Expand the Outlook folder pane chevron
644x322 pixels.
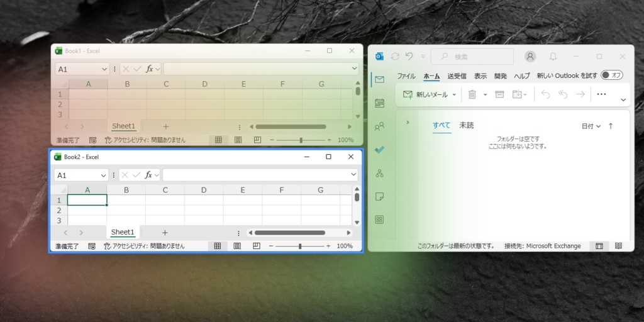pos(408,122)
